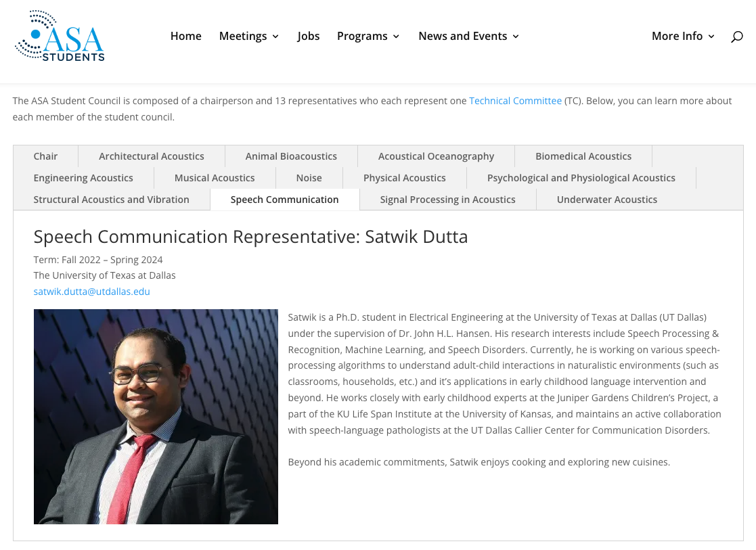Click the ASA Students logo

(x=60, y=36)
